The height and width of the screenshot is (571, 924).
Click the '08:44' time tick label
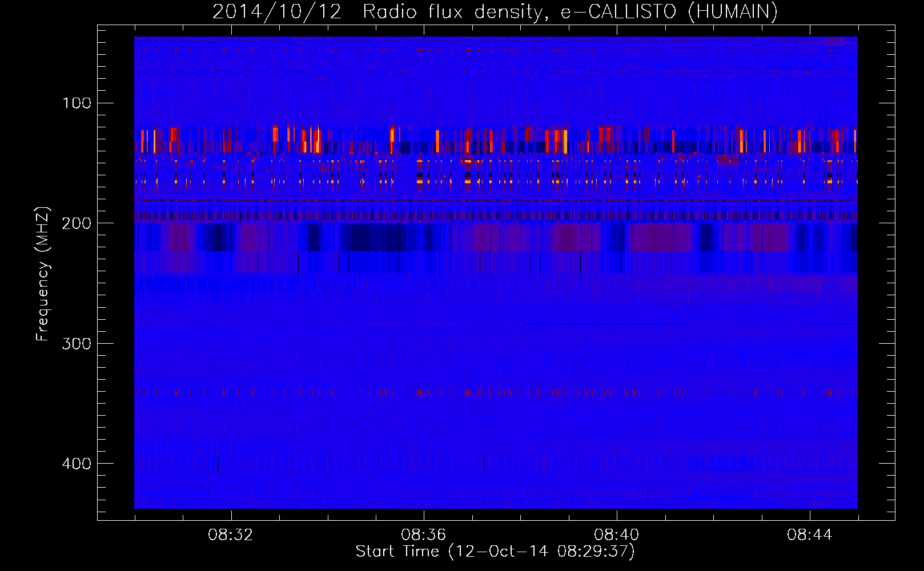[810, 535]
